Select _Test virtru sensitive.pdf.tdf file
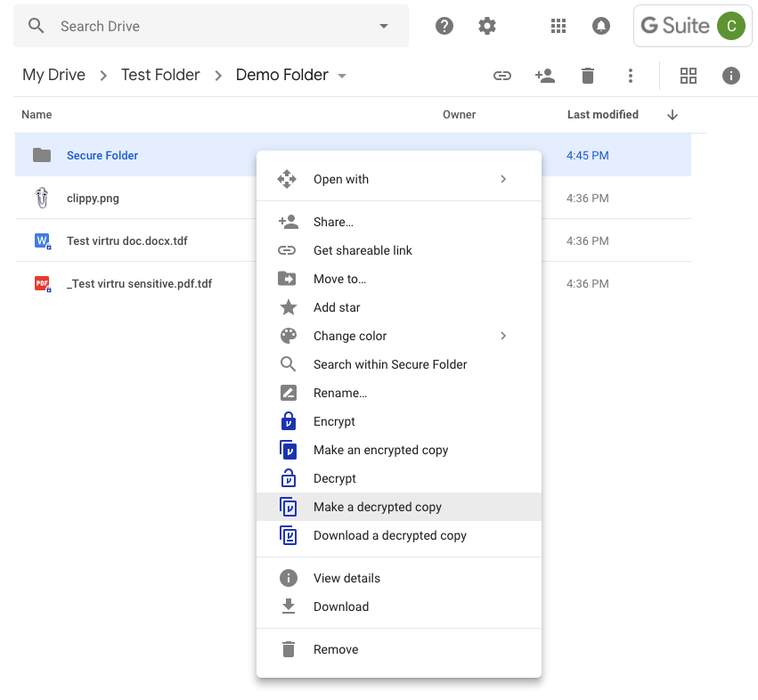Image resolution: width=758 pixels, height=700 pixels. [x=139, y=284]
